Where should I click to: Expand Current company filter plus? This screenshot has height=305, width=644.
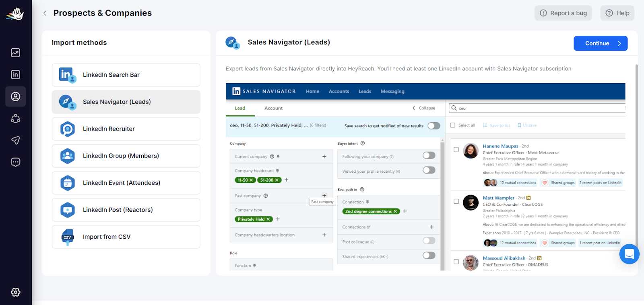[x=324, y=157]
